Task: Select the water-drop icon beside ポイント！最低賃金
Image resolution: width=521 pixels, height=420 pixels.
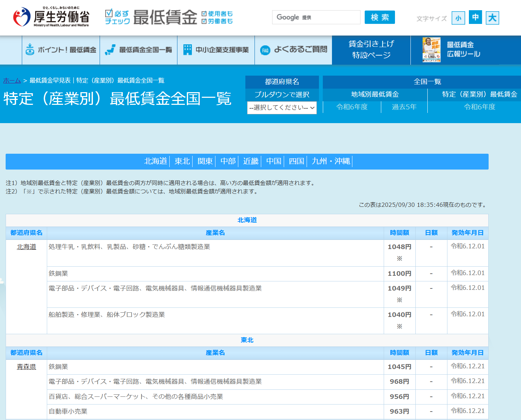Action: 30,50
